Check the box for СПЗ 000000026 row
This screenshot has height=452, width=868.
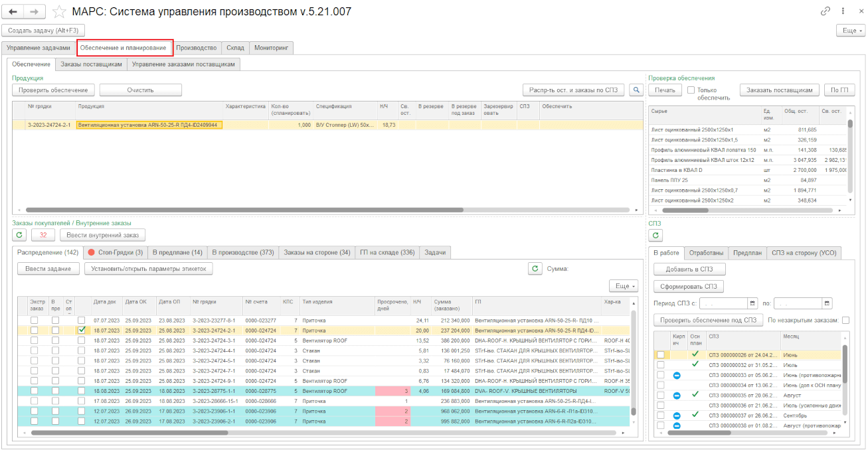point(660,355)
